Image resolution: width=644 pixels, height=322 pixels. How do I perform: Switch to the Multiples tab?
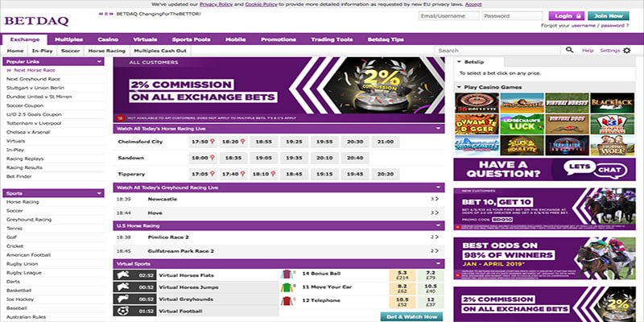(68, 39)
